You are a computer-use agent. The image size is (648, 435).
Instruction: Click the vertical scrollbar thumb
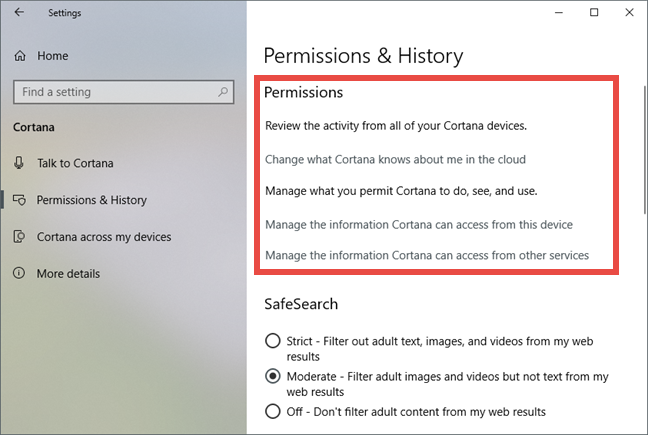click(x=645, y=150)
